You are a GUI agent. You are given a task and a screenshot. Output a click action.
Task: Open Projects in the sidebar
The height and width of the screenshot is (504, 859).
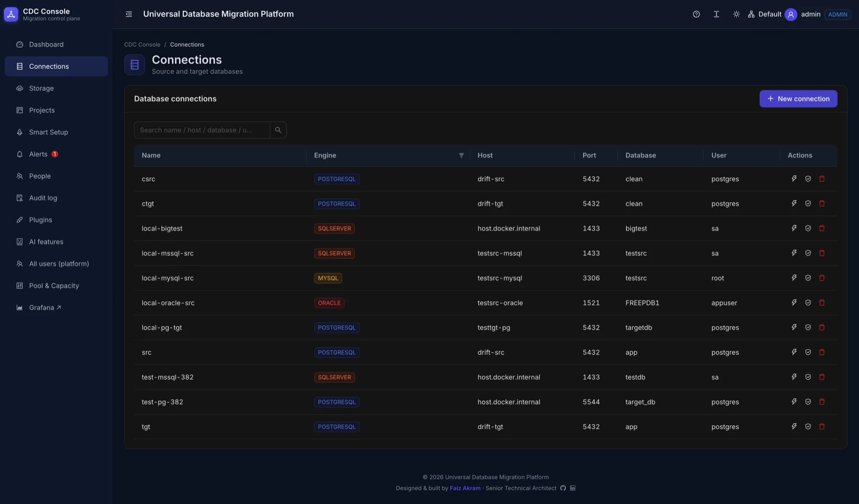point(56,110)
